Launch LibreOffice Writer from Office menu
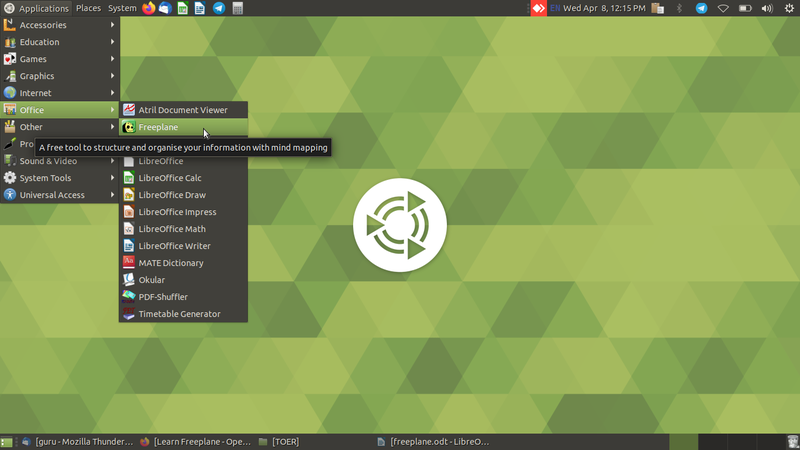The image size is (800, 450). tap(184, 246)
